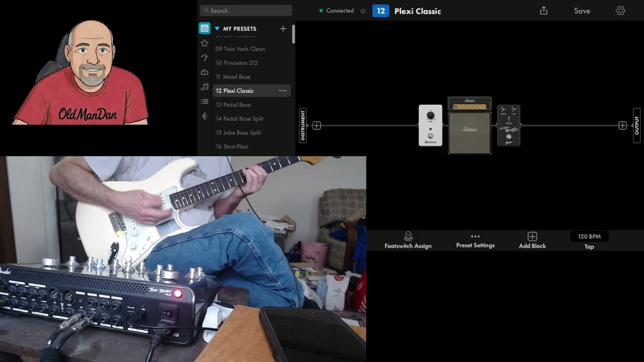Click the Footswitch Assign icon
The width and height of the screenshot is (644, 362).
pyautogui.click(x=408, y=237)
